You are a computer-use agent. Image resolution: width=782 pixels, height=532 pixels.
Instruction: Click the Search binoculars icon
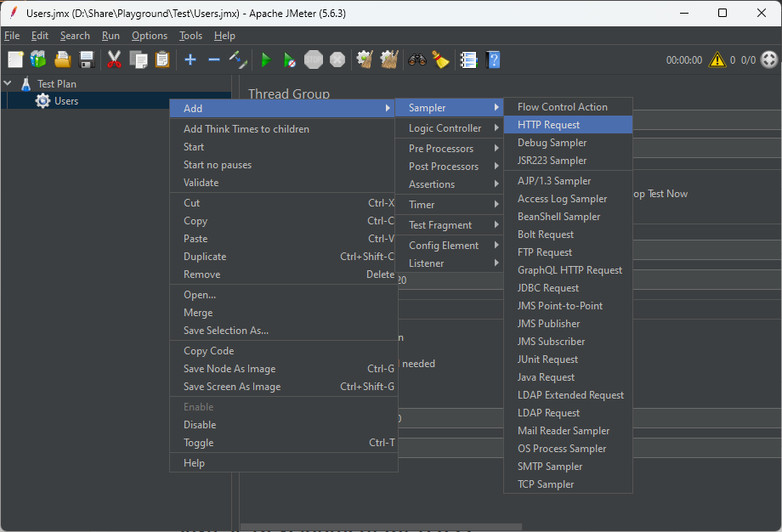coord(417,59)
